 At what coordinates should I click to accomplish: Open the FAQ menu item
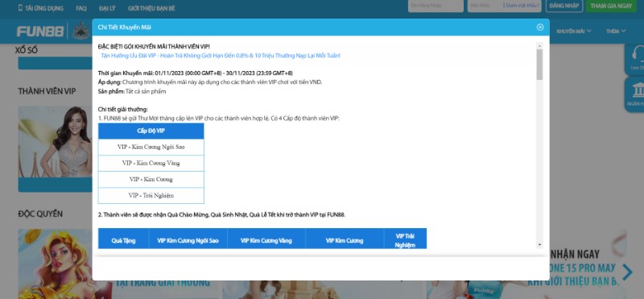click(81, 8)
